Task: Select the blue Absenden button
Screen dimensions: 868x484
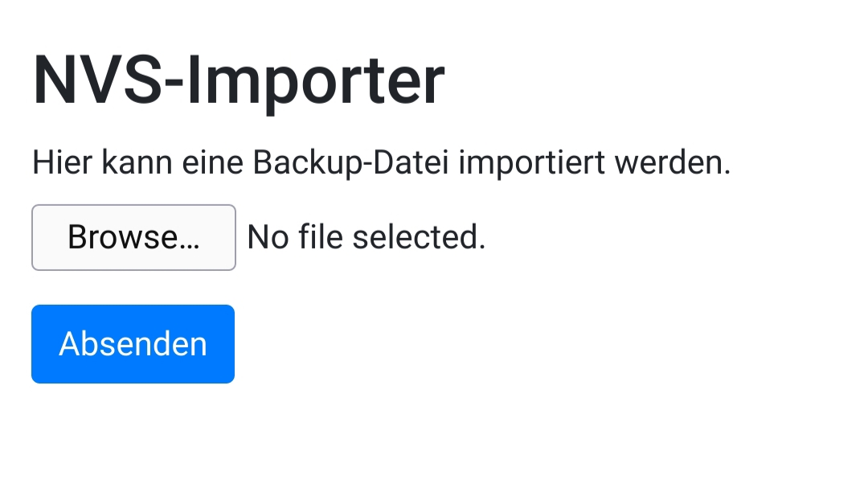Action: (133, 344)
